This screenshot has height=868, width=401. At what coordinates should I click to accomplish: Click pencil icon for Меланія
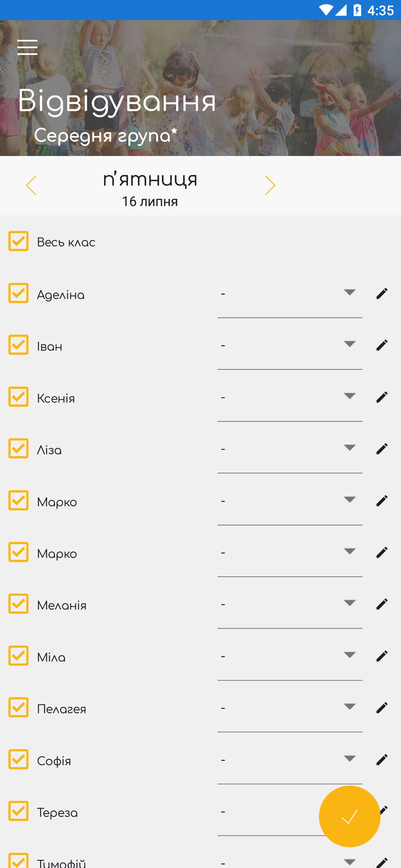point(382,604)
